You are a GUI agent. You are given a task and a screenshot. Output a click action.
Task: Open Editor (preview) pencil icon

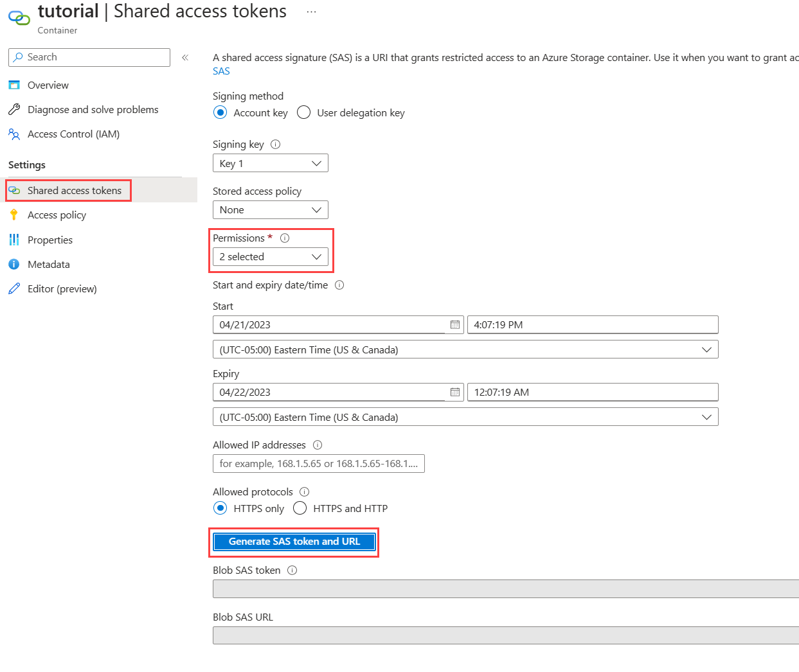(14, 288)
